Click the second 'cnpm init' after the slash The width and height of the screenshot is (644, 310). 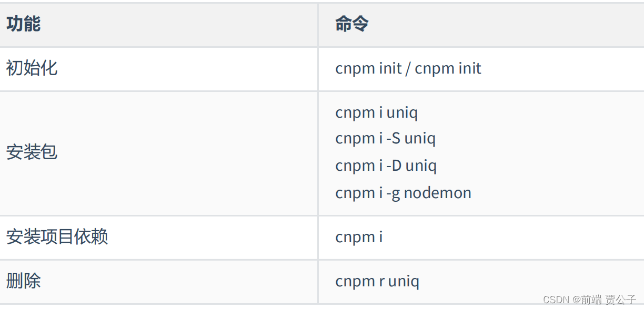pyautogui.click(x=448, y=68)
